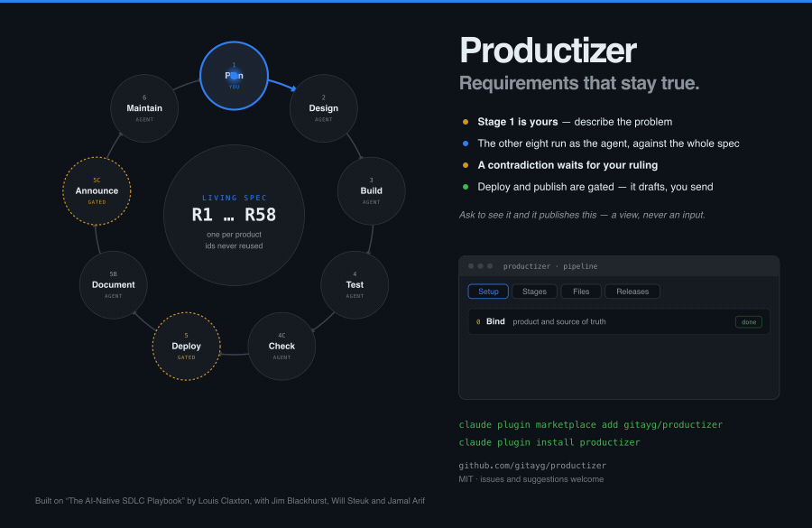Click the Maintain stage node
Screen dimensions: 812x528
(x=144, y=108)
